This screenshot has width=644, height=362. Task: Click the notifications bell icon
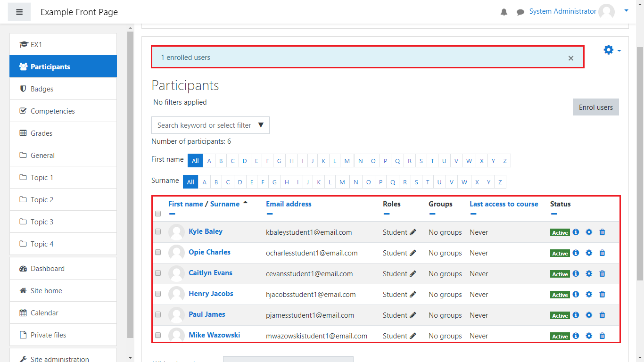tap(504, 12)
